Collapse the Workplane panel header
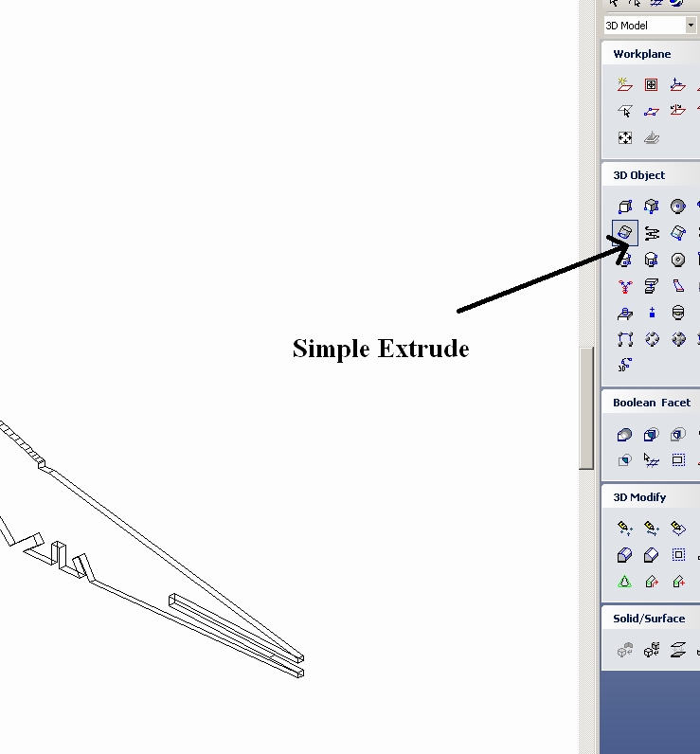The image size is (700, 754). pyautogui.click(x=642, y=54)
